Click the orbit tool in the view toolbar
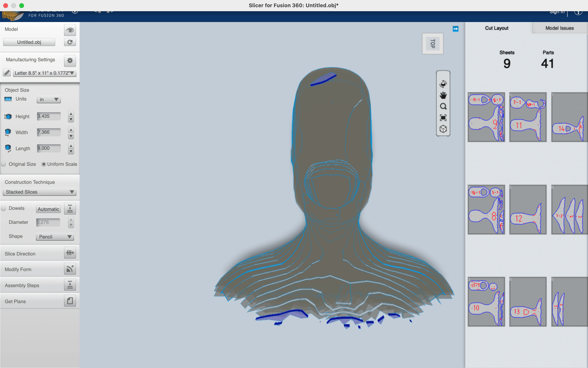 (x=443, y=84)
